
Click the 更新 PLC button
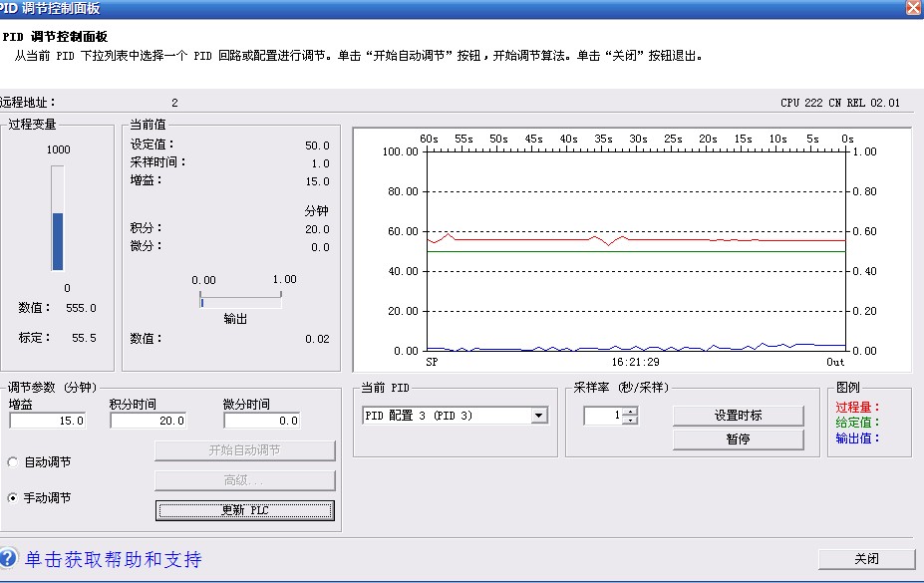(x=244, y=510)
